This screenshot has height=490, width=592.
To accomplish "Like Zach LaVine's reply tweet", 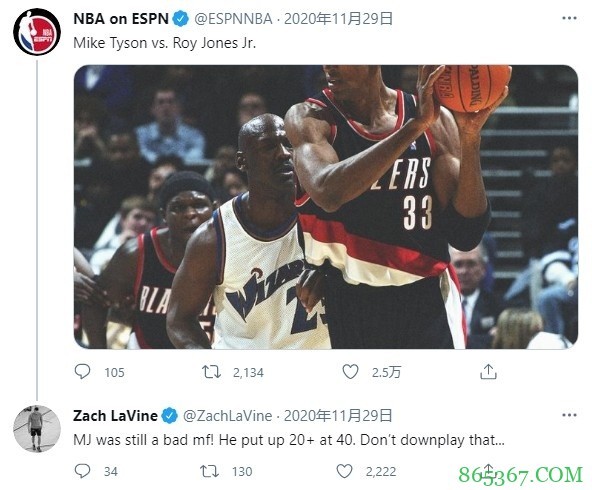I will tap(344, 471).
